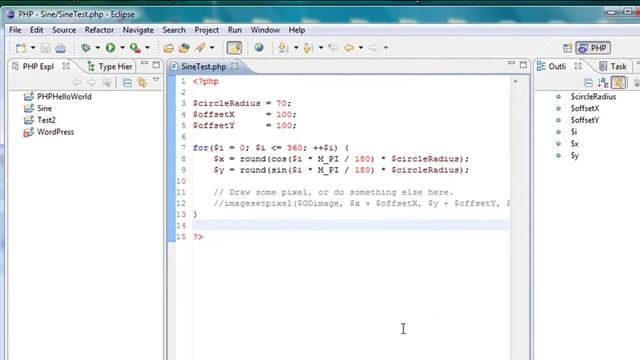Click the web browser globe icon
Viewport: 640px width, 360px height.
click(259, 47)
